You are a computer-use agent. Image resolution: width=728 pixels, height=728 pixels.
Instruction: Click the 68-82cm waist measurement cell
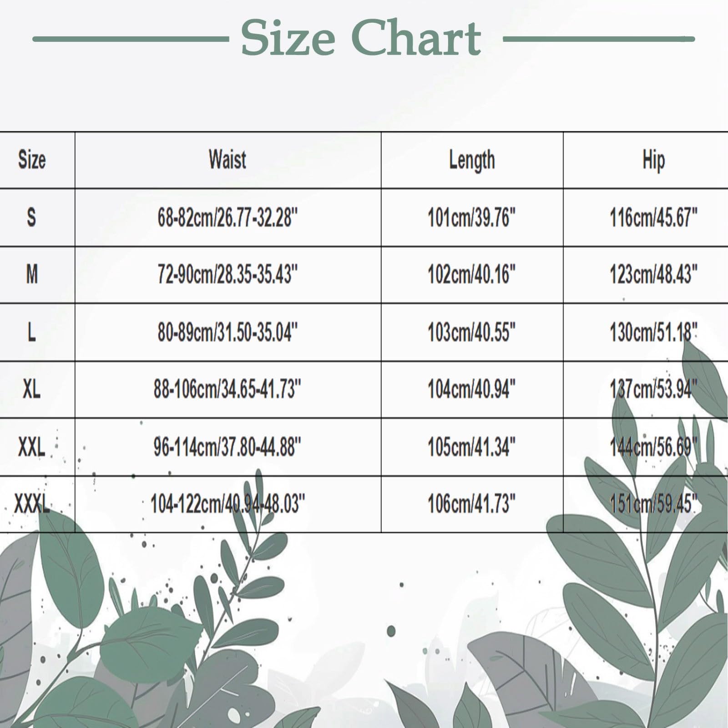coord(227,218)
